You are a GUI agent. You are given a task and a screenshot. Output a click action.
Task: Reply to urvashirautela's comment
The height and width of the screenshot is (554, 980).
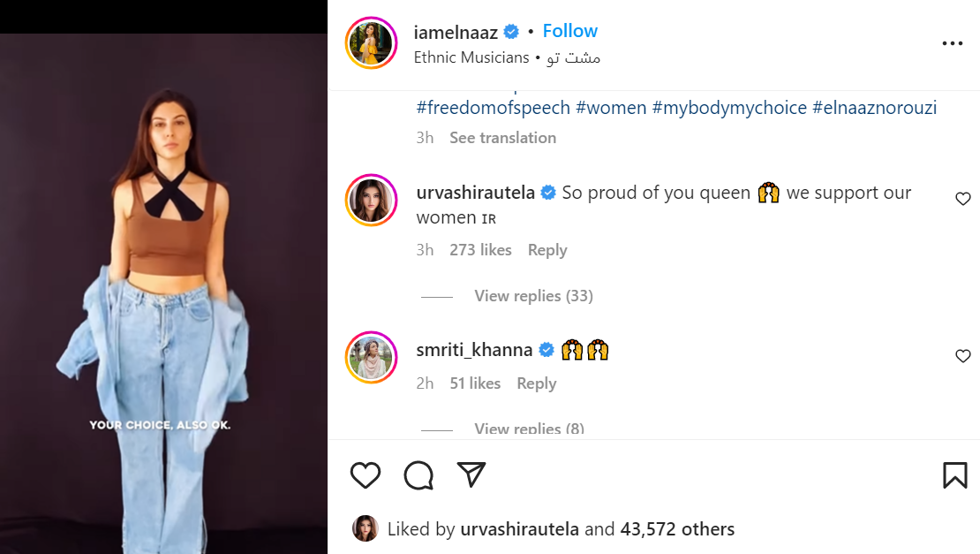[547, 250]
